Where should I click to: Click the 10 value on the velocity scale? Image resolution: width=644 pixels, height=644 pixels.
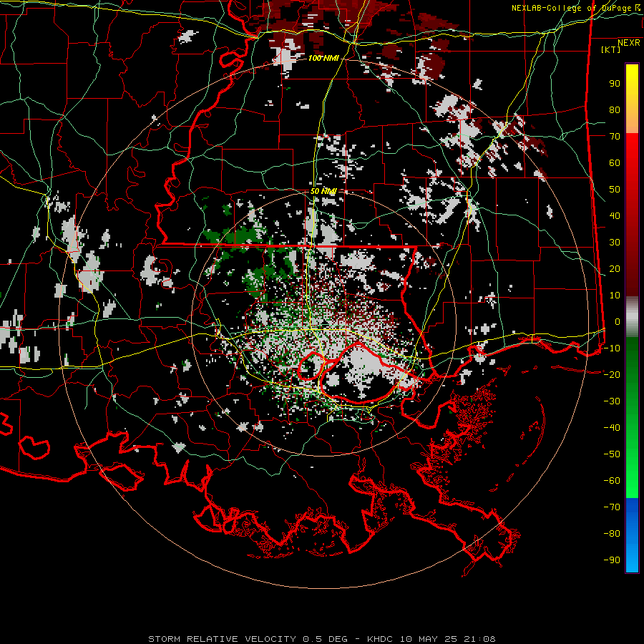click(x=615, y=296)
